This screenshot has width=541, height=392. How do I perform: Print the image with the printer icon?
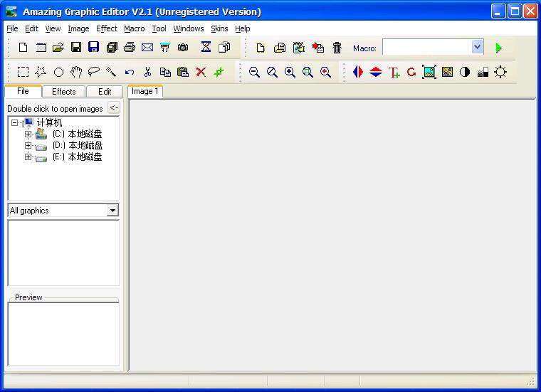[130, 47]
